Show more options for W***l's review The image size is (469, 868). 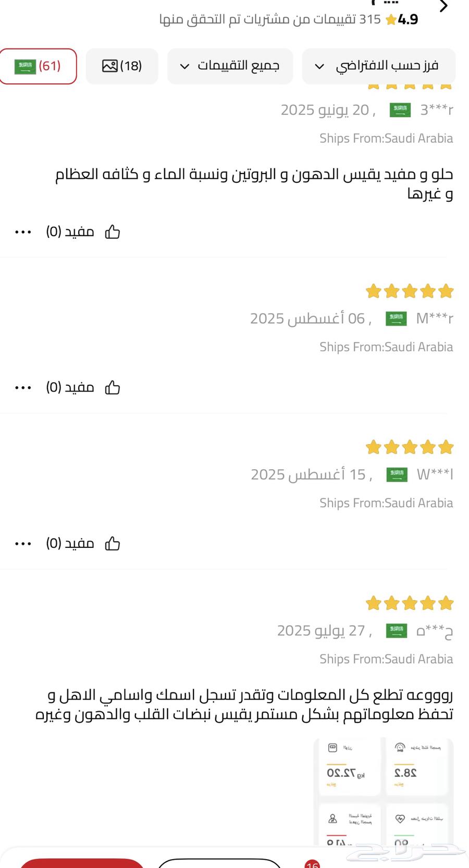click(x=23, y=544)
